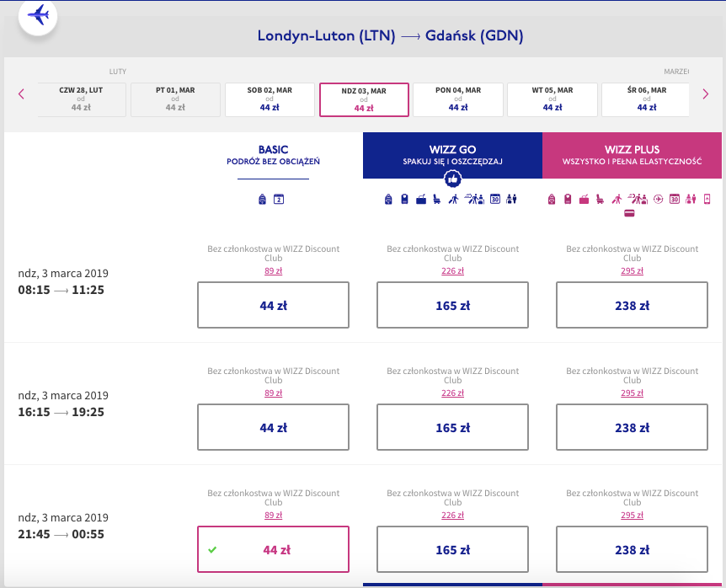Screen dimensions: 726x588
Task: Click the credit card icon under WIZZ PLUS
Action: click(629, 213)
